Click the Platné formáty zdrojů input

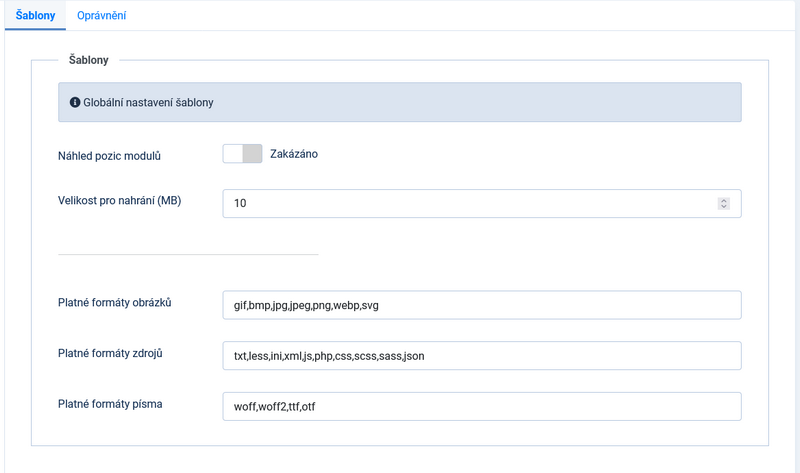coord(481,355)
